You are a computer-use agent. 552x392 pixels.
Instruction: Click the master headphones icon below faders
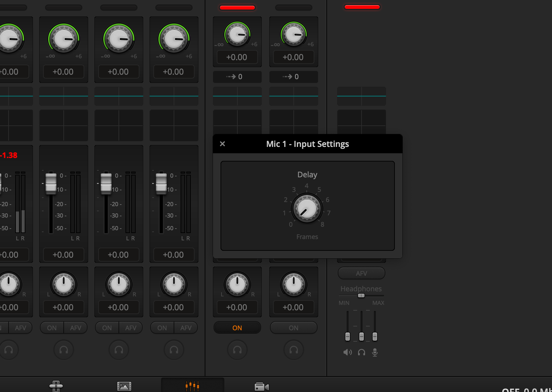coord(362,352)
